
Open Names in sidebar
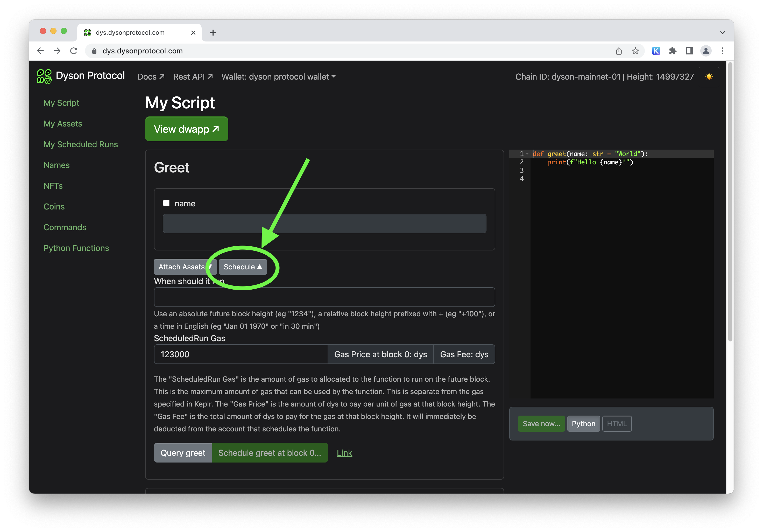56,165
